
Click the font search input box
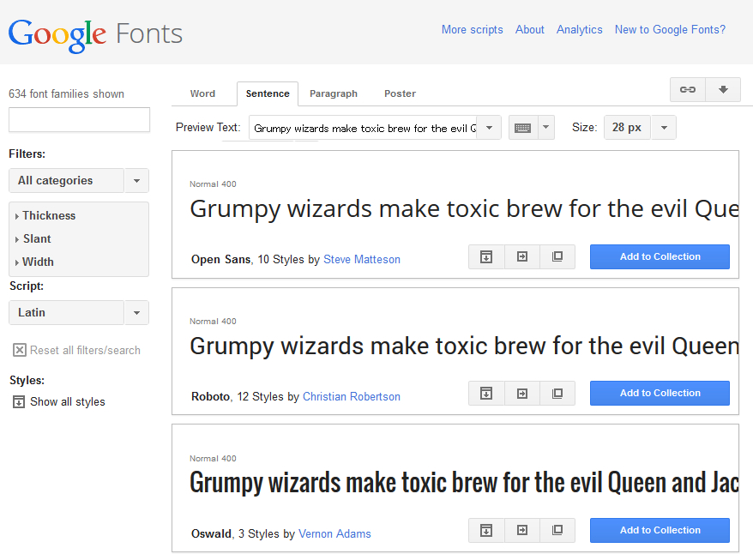[x=79, y=119]
